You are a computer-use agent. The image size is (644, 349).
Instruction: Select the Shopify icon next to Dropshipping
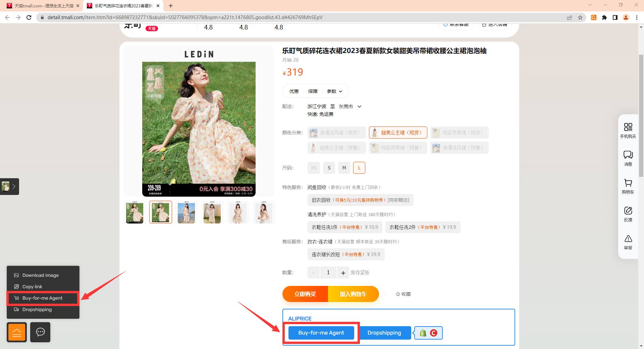click(423, 333)
